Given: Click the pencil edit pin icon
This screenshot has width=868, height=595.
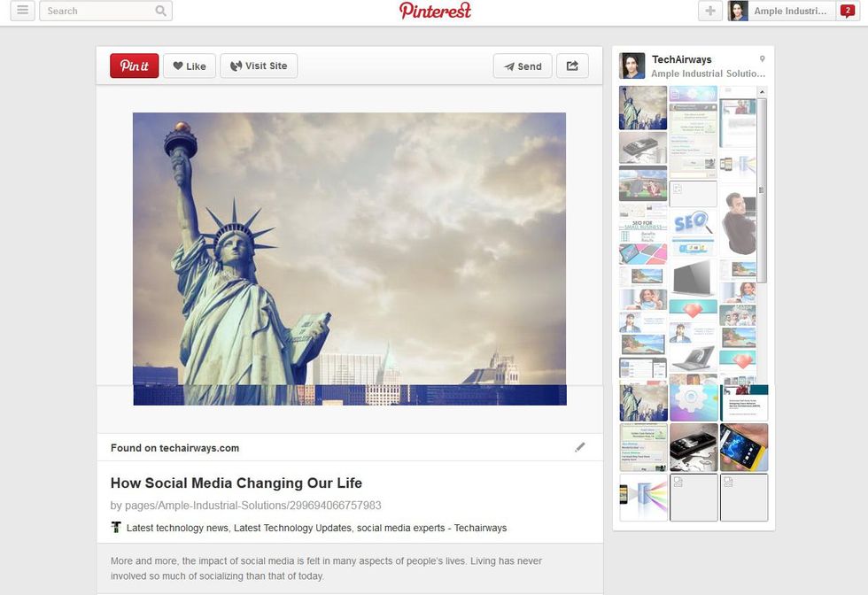Looking at the screenshot, I should click(580, 447).
